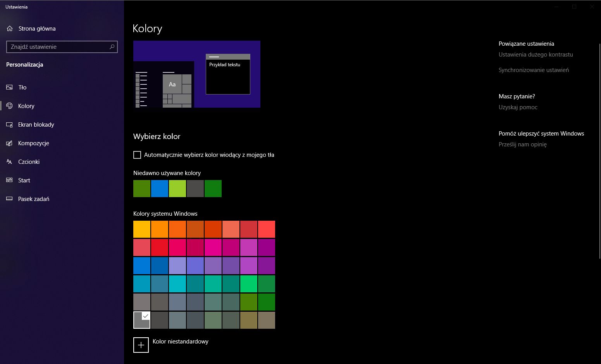Click the magnifier icon in the search box

[112, 46]
